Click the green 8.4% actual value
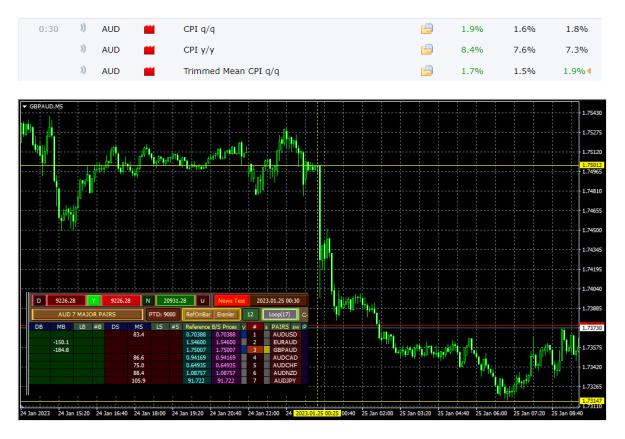Viewport: 625px width, 439px height. point(472,50)
